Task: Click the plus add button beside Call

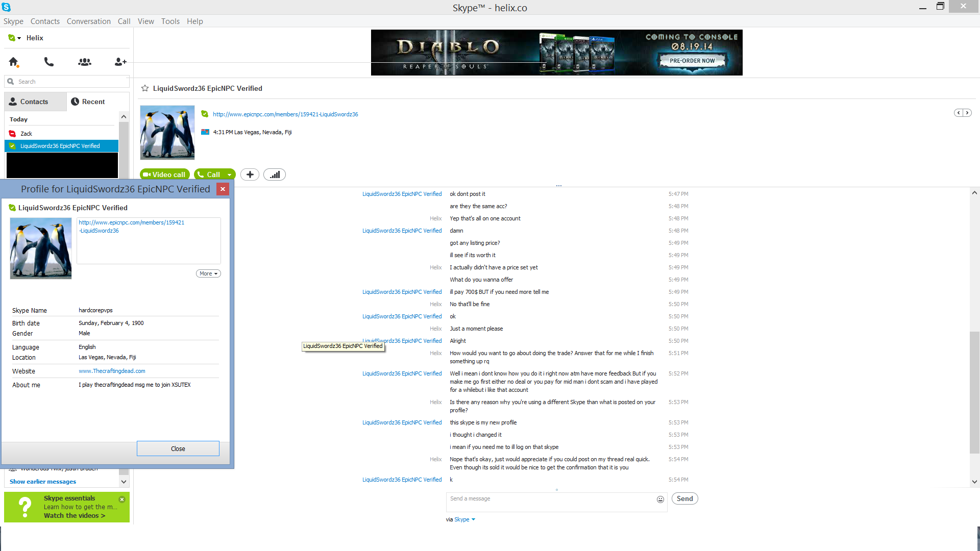Action: (x=250, y=174)
